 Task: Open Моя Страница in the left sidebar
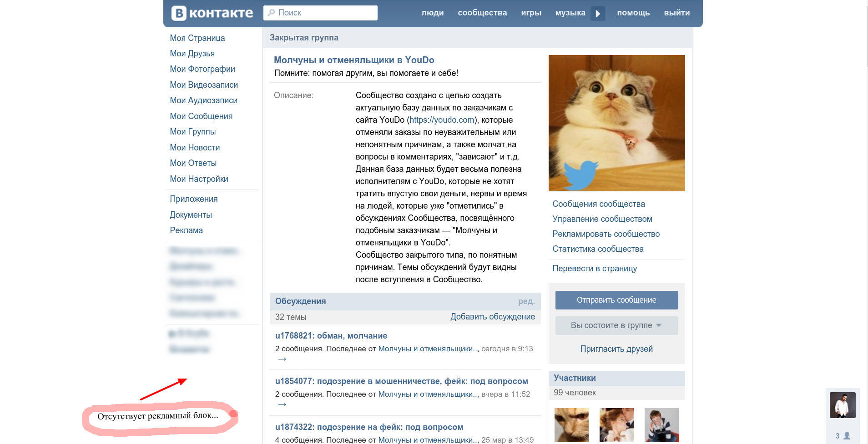click(197, 38)
